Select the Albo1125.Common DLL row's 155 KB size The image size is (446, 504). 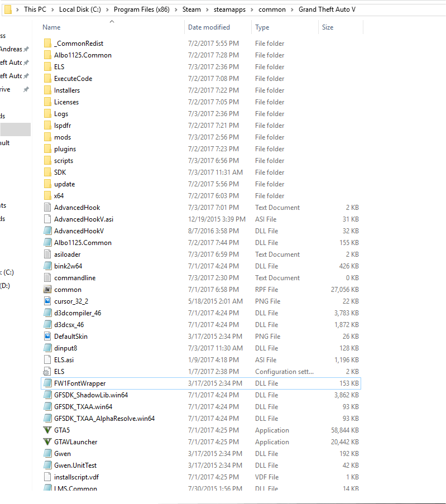pos(349,243)
